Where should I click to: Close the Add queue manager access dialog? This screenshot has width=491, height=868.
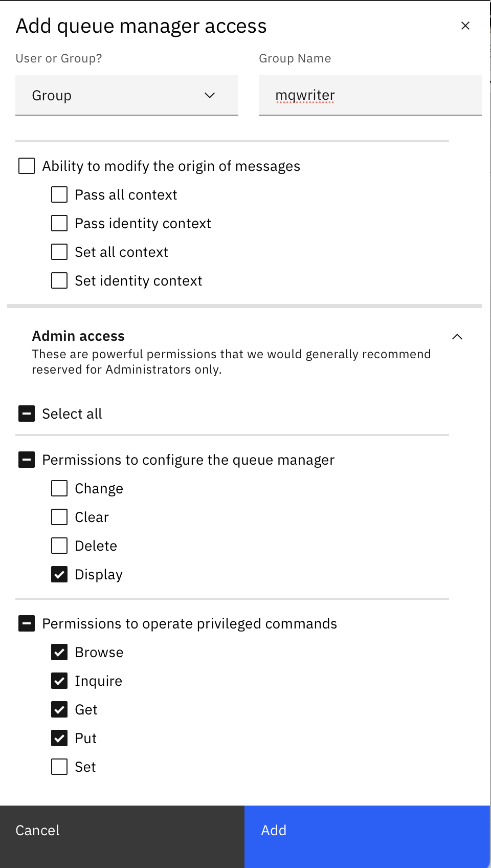click(x=465, y=26)
